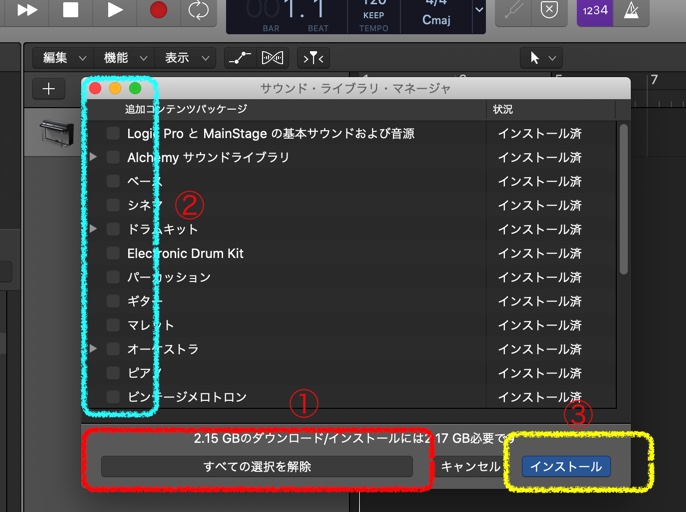The image size is (686, 512).
Task: Check the ベース package checkbox
Action: [113, 181]
